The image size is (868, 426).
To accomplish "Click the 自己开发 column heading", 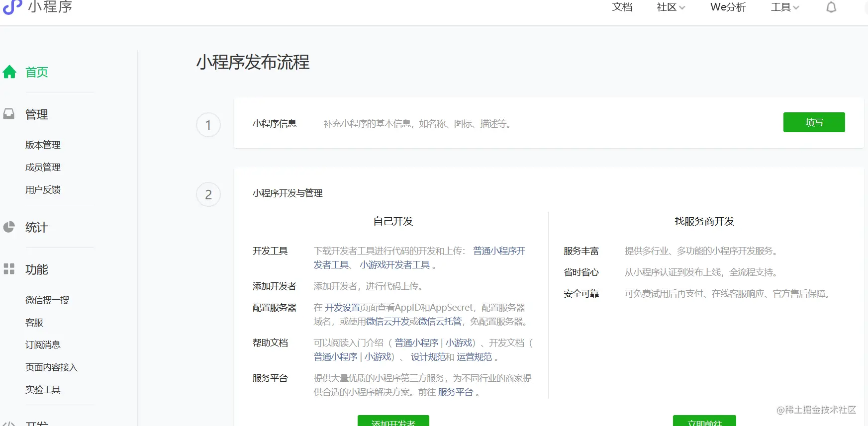I will click(x=393, y=221).
